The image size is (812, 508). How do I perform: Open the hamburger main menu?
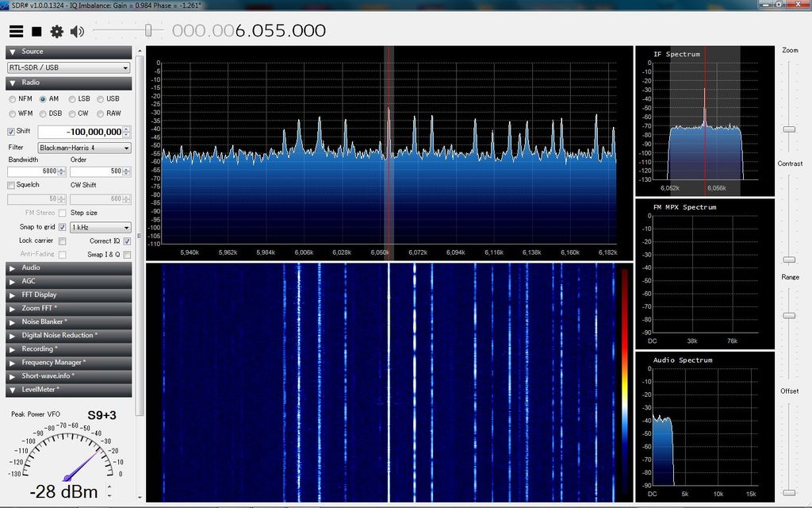point(16,32)
